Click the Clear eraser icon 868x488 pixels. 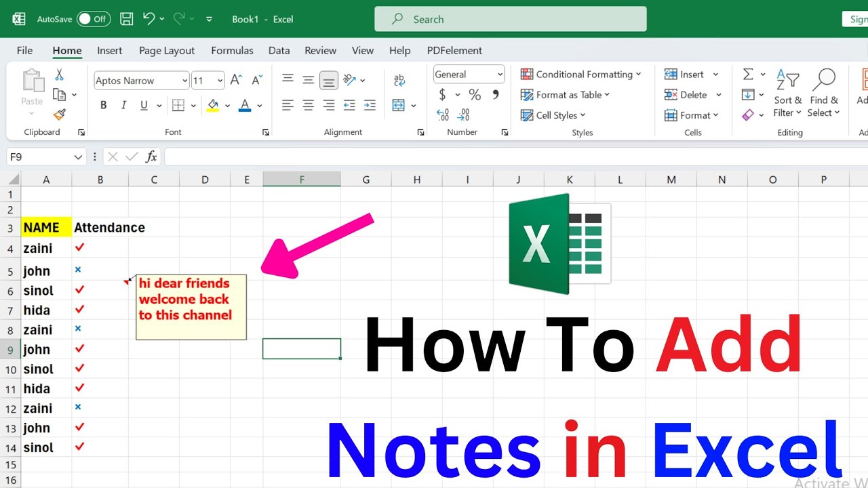pyautogui.click(x=748, y=115)
